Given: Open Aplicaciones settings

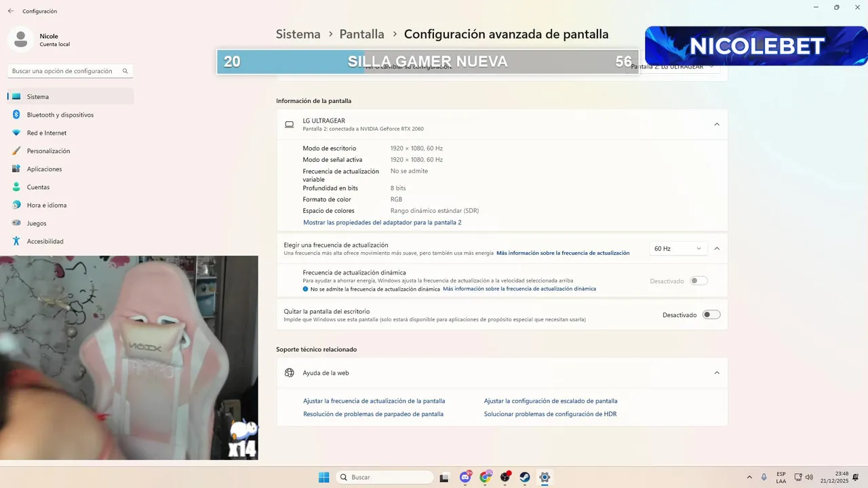Looking at the screenshot, I should pyautogui.click(x=71, y=169).
